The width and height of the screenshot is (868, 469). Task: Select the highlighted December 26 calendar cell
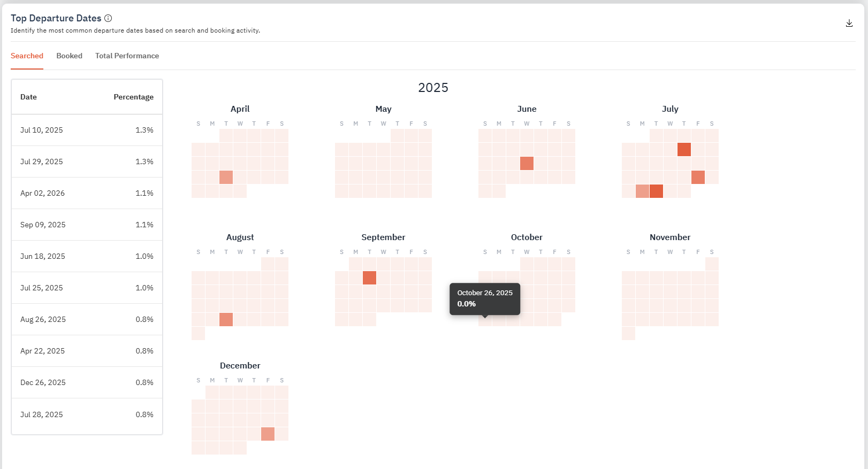click(268, 434)
